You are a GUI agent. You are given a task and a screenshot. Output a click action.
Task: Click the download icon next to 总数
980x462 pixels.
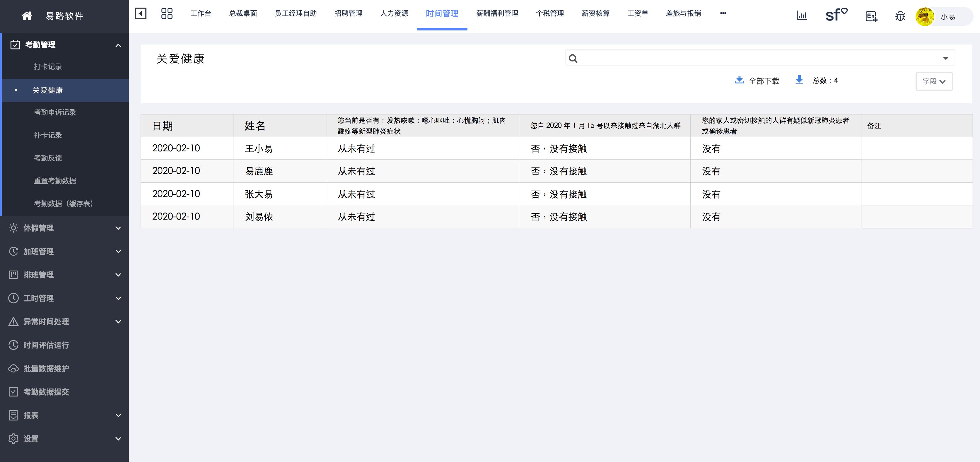799,80
